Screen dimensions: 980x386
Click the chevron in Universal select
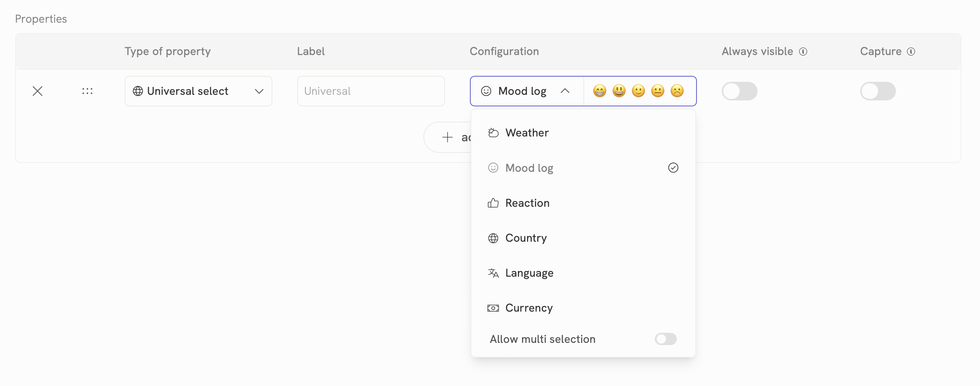click(x=259, y=91)
